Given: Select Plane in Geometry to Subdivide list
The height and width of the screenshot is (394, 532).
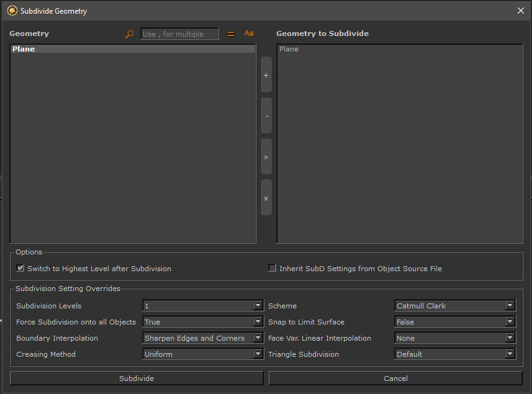Looking at the screenshot, I should pos(289,49).
